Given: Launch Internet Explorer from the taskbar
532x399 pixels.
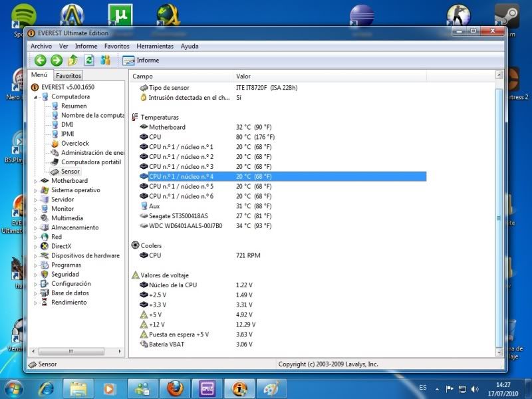Looking at the screenshot, I should 46,389.
